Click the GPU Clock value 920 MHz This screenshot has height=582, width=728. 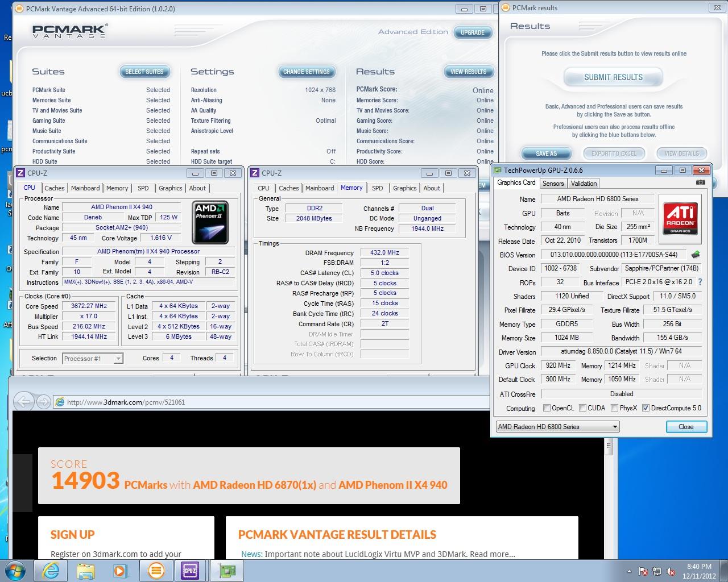pos(558,365)
